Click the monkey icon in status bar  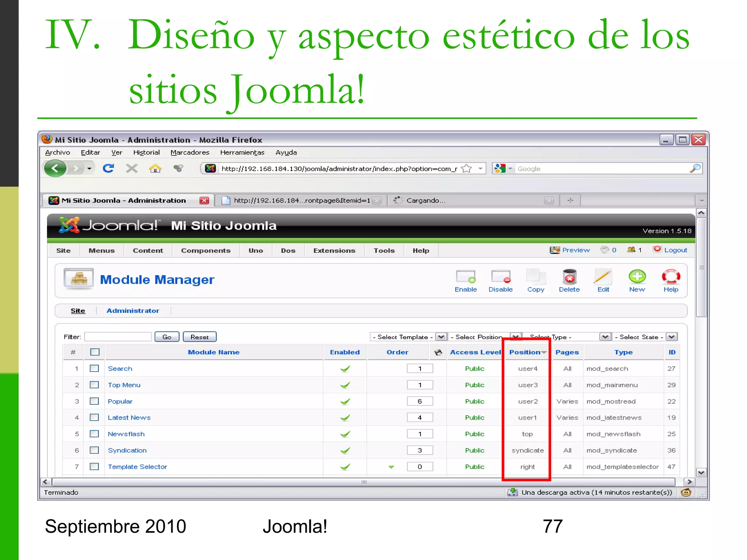click(x=686, y=493)
